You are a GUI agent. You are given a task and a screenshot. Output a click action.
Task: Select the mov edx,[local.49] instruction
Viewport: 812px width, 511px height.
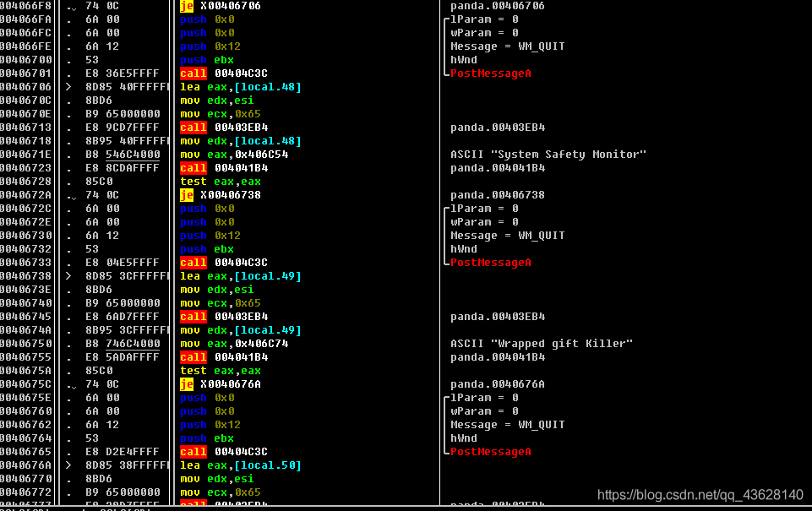click(241, 330)
